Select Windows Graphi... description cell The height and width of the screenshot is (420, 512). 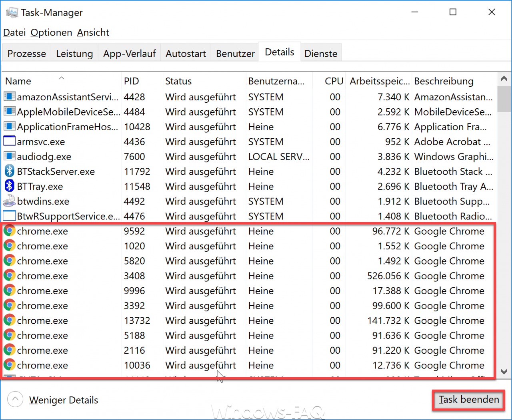coord(454,157)
